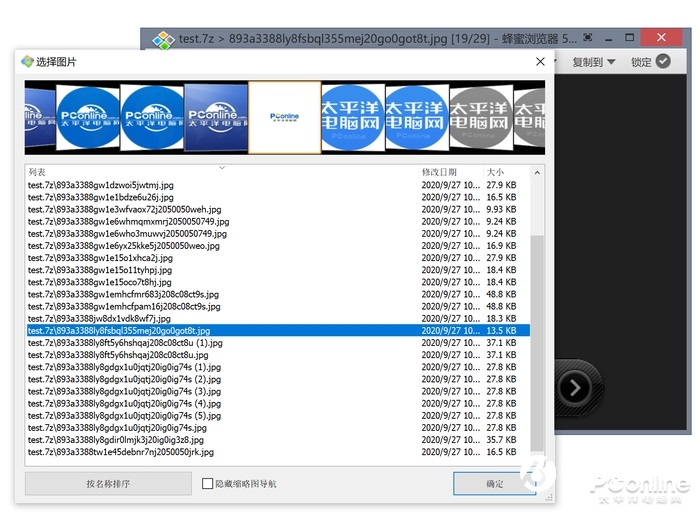
Task: Close the 选择图片 dialog
Action: pos(540,62)
